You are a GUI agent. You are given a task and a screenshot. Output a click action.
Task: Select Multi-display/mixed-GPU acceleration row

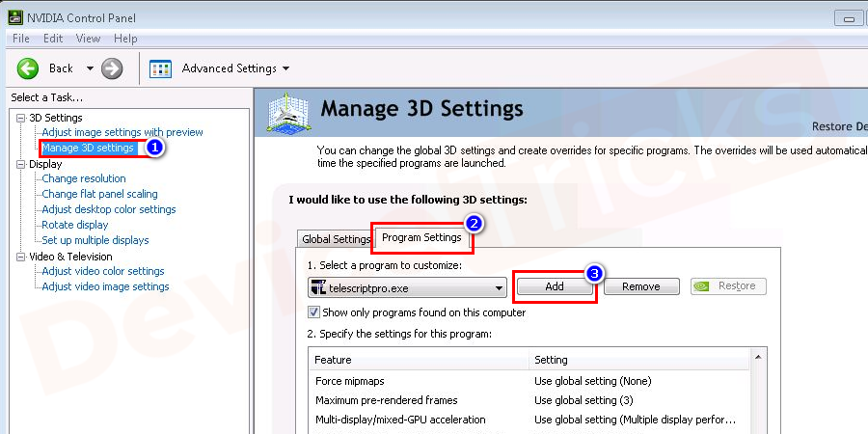(x=529, y=420)
